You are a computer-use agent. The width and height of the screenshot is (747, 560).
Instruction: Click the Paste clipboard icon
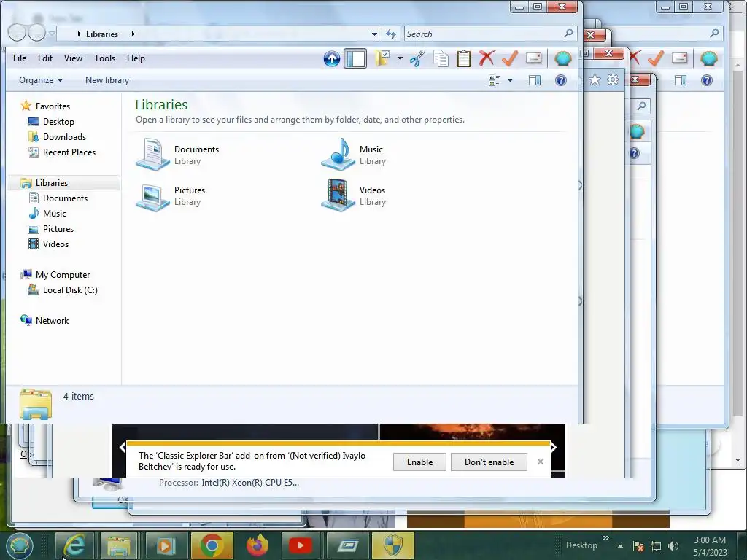click(463, 58)
